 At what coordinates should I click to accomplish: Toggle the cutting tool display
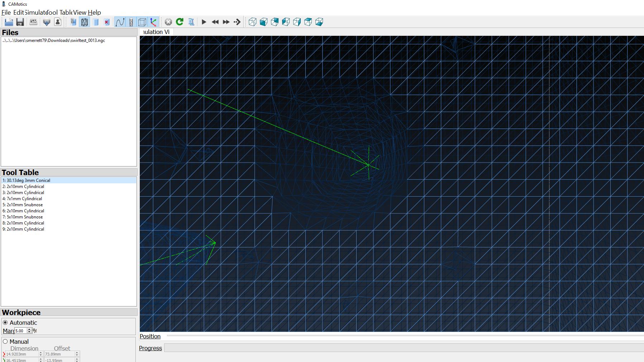pos(131,22)
